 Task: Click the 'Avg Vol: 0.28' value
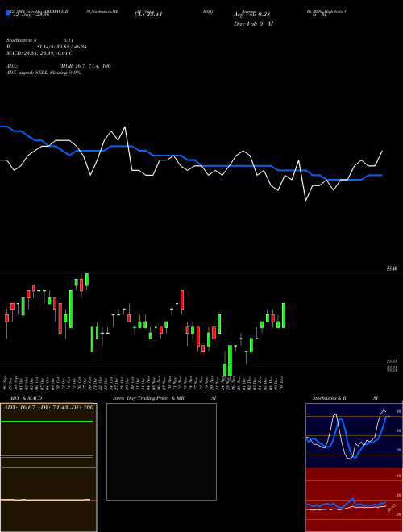252,15
